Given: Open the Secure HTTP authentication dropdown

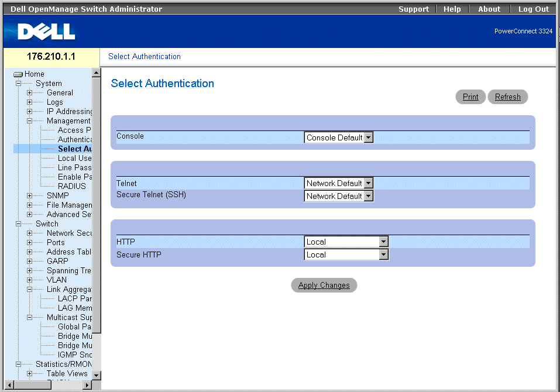Looking at the screenshot, I should tap(346, 255).
